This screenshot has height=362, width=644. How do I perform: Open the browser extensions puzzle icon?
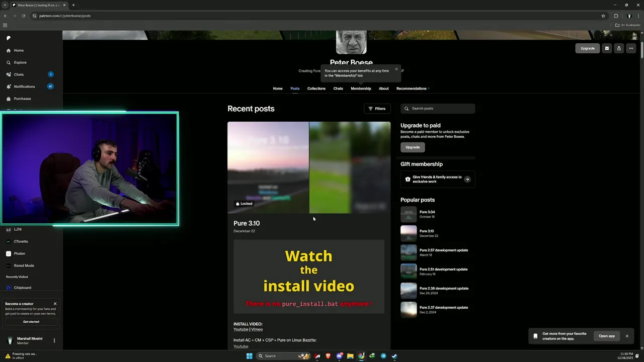coord(616,16)
